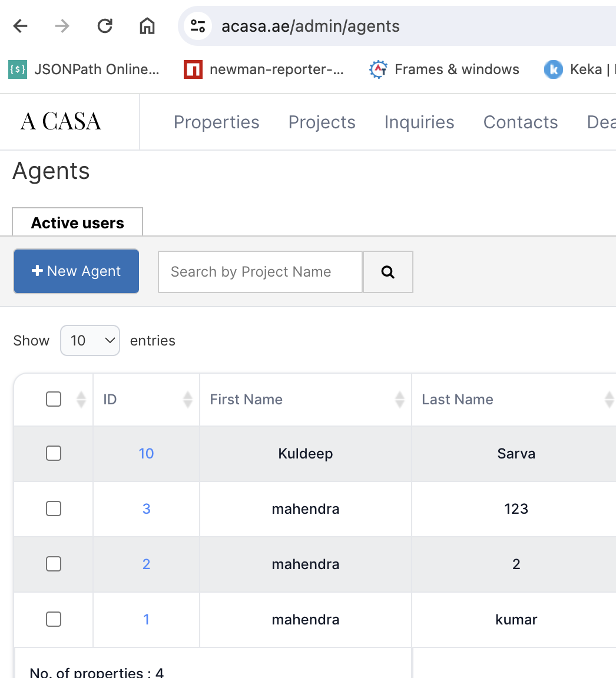Open site information icon in address bar
Screen dimensions: 616x678
(198, 26)
